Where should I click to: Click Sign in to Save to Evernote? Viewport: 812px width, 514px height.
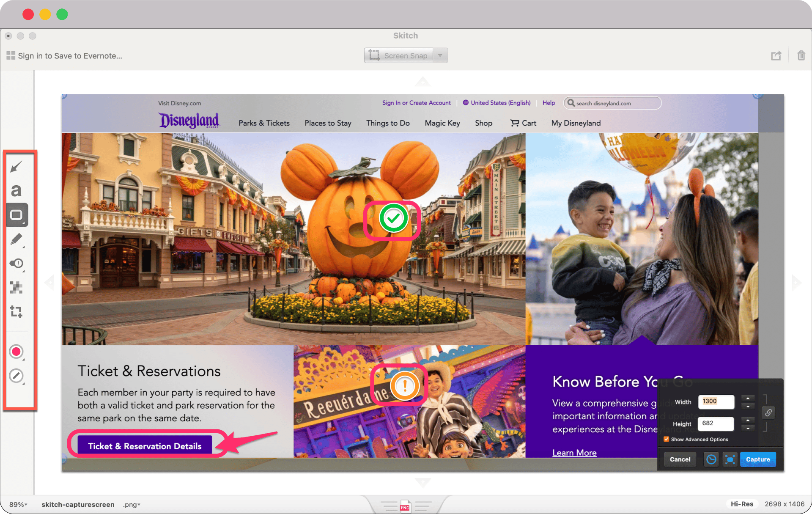point(64,56)
